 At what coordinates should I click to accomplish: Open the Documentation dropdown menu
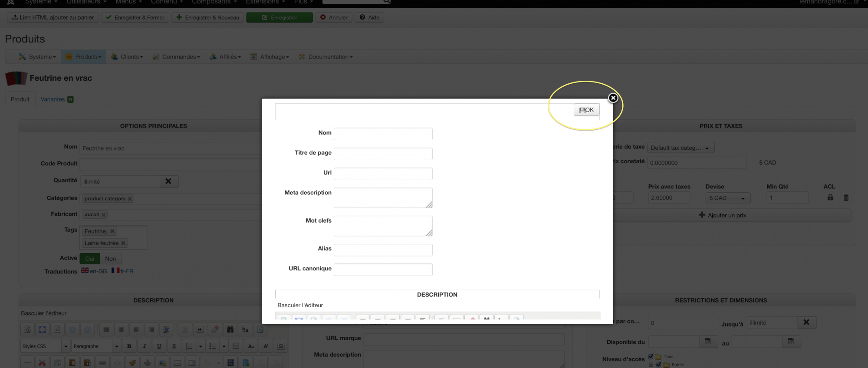coord(325,57)
